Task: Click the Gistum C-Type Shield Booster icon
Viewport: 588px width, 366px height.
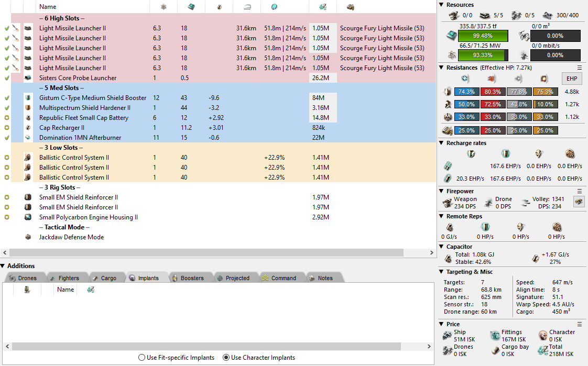Action: 28,98
